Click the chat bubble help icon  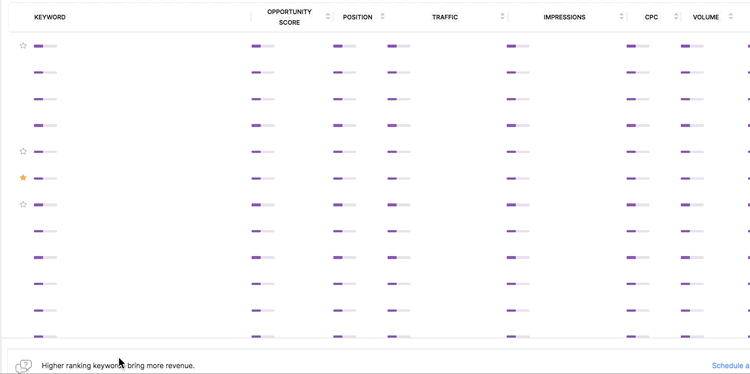pos(23,366)
